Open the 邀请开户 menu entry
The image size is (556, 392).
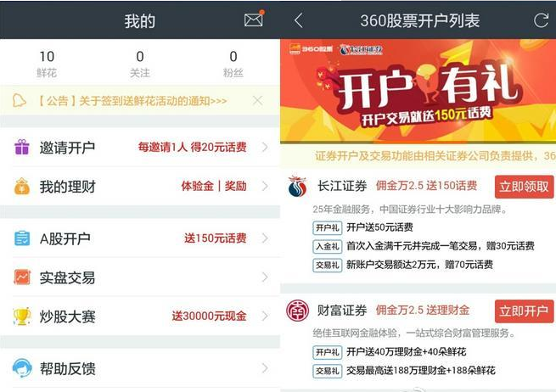coord(140,147)
